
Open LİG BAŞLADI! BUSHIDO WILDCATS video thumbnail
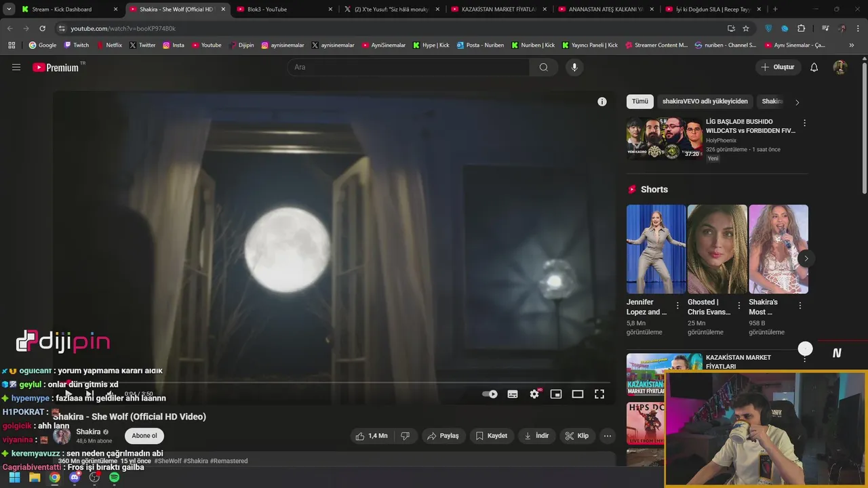[665, 139]
